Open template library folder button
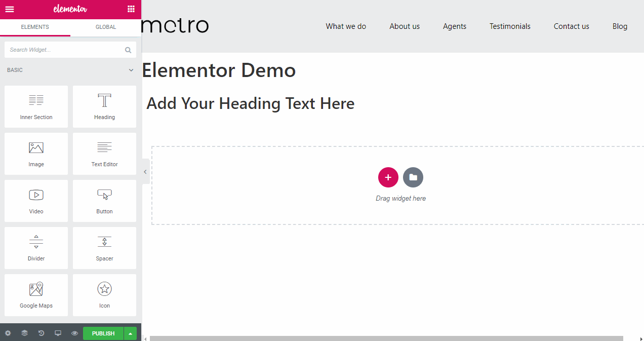Screen dimensions: 644x341 pyautogui.click(x=413, y=177)
